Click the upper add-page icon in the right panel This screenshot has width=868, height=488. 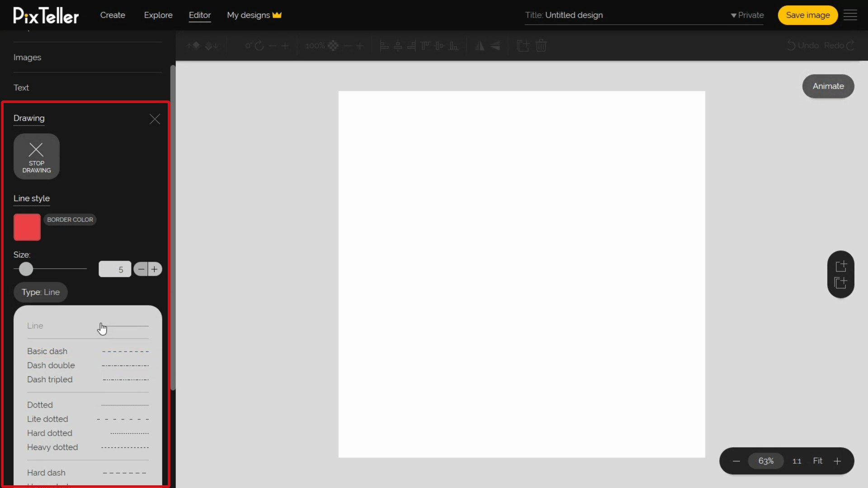pyautogui.click(x=841, y=266)
